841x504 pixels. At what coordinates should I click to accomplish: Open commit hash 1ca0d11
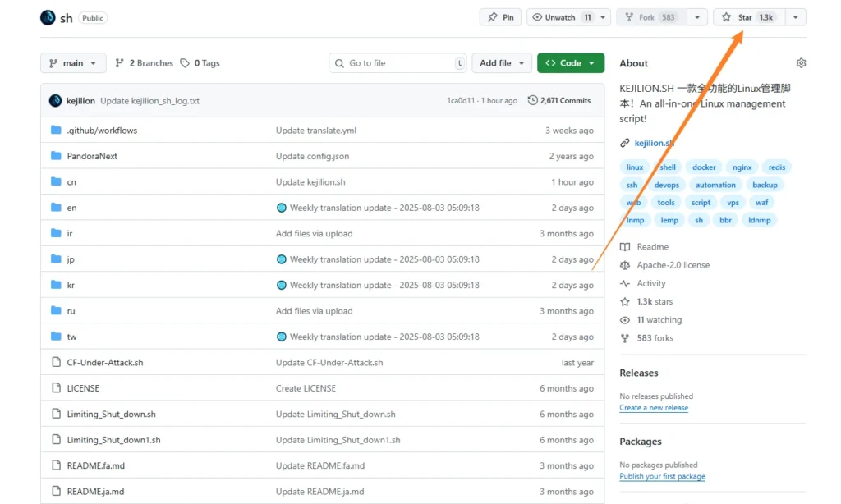461,100
